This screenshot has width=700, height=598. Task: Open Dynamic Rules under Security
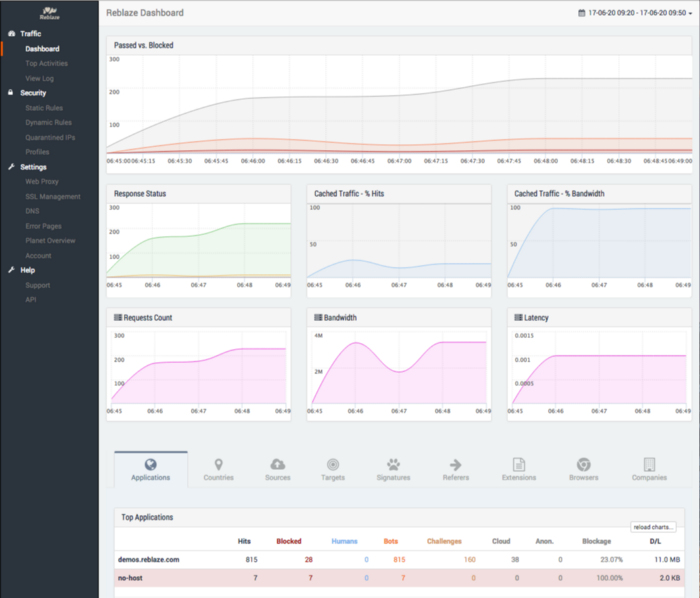(48, 122)
